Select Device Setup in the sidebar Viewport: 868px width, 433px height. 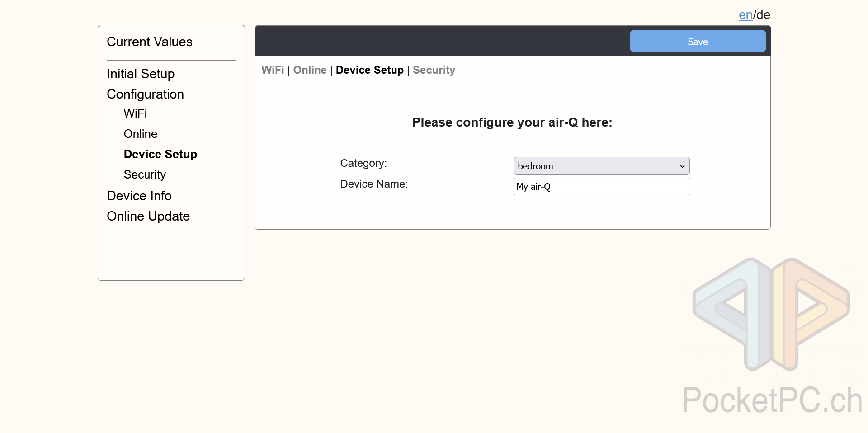tap(160, 154)
